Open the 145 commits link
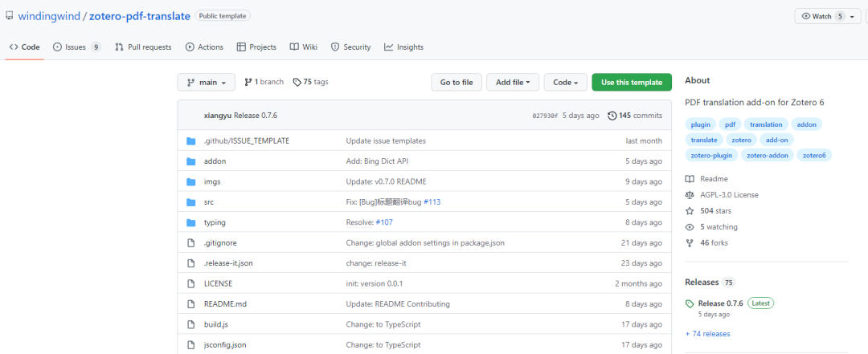Viewport: 868px width, 354px height. 635,116
